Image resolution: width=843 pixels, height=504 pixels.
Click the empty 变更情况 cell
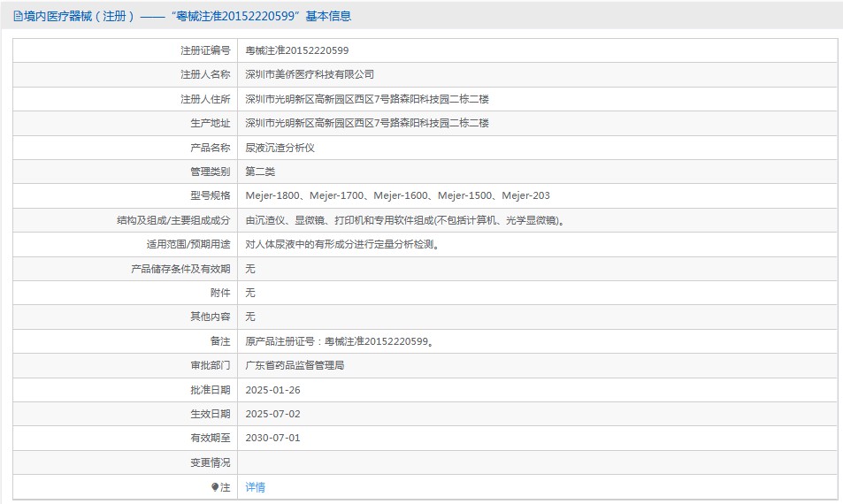pos(537,462)
